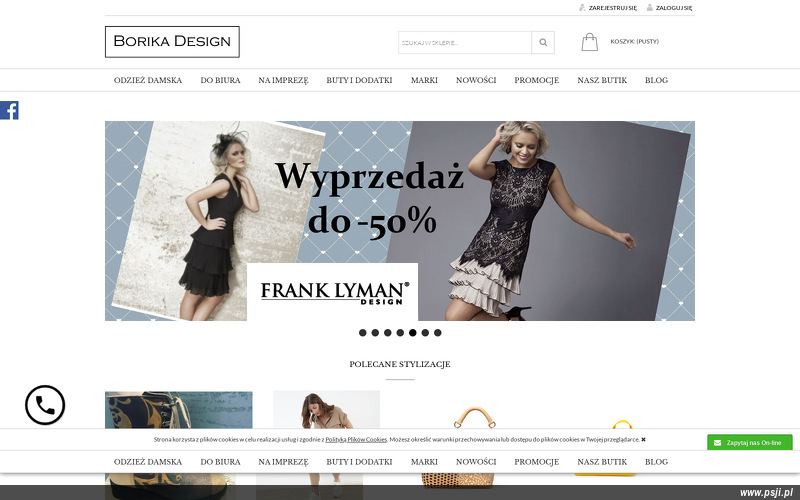Open 'Blog' in sticky bottom menu
The width and height of the screenshot is (800, 500).
pos(656,462)
